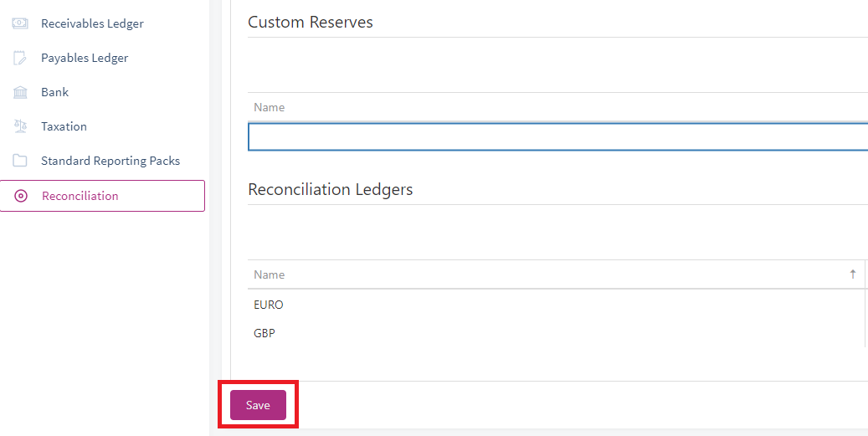
Task: Select the GBP ledger row
Action: (x=555, y=334)
